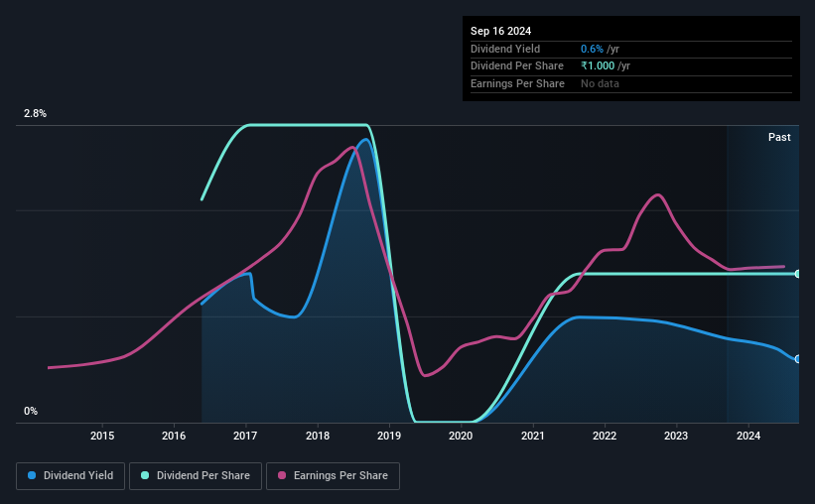
Task: Click the pink Earnings Per Share legend dot
Action: [x=282, y=475]
